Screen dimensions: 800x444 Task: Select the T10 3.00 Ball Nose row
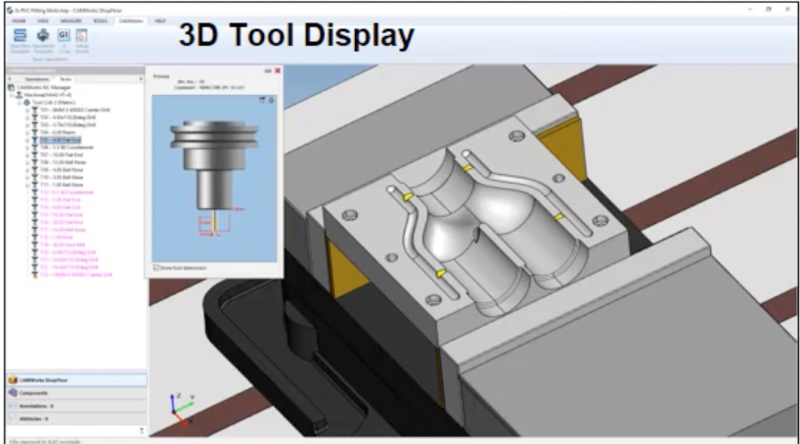[x=61, y=177]
